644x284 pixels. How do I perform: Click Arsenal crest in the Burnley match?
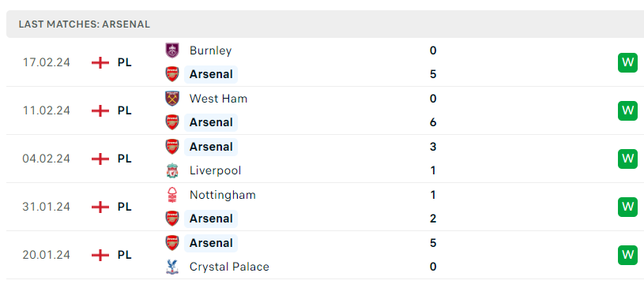172,74
